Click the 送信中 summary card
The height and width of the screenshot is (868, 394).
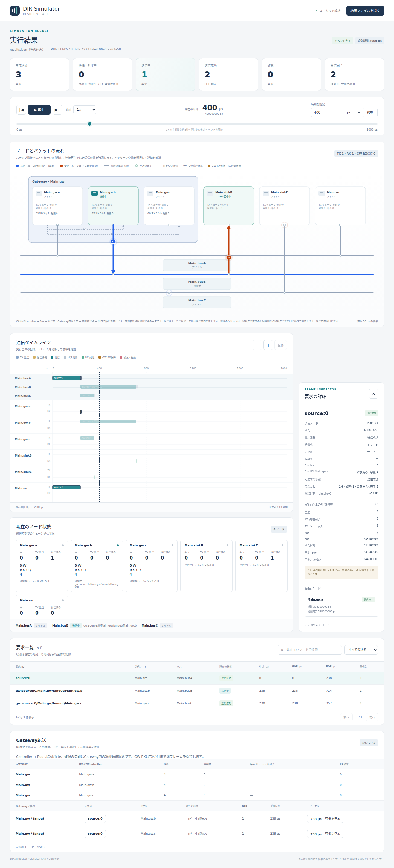coord(165,74)
